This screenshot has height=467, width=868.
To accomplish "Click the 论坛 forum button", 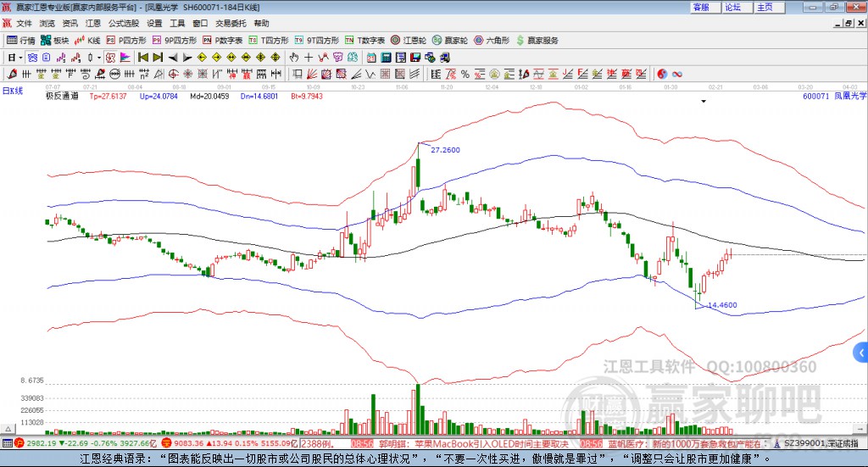I will (732, 7).
